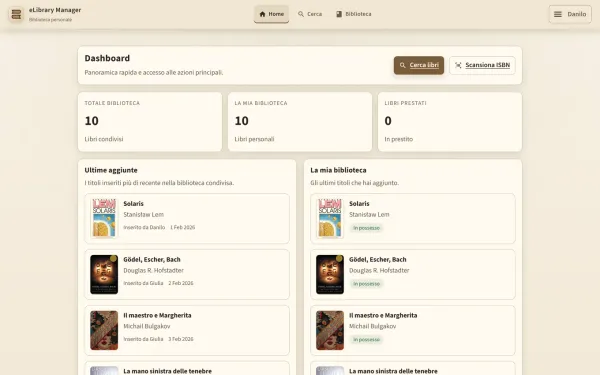Click Solaris cover in La mia biblioteca
Image resolution: width=600 pixels, height=375 pixels.
point(330,218)
